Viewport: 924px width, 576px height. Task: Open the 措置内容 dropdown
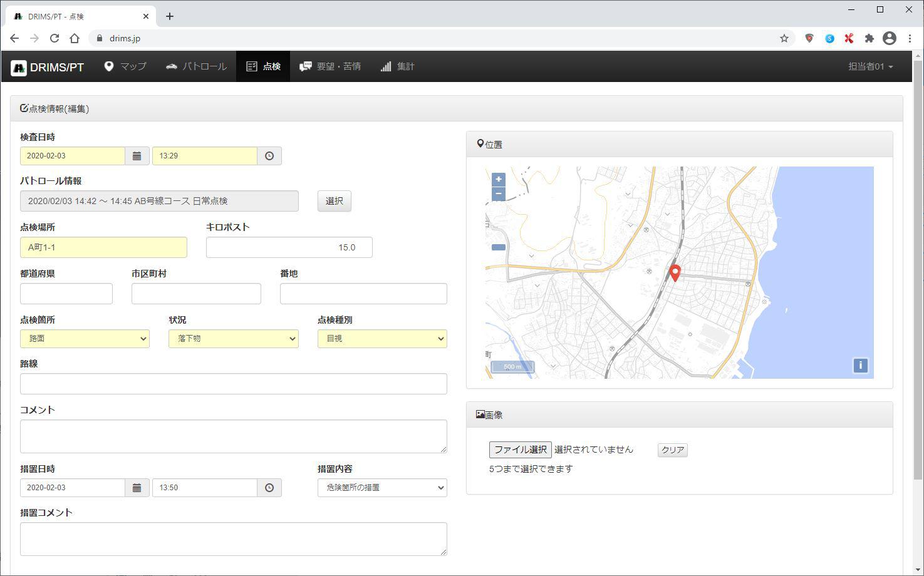pos(382,488)
